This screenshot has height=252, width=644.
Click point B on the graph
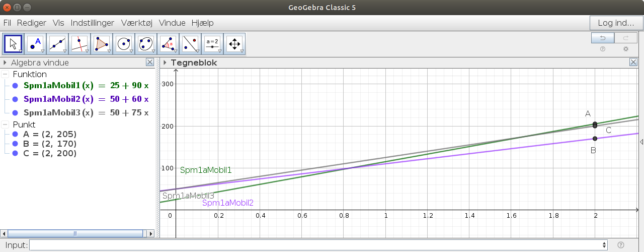tap(595, 139)
